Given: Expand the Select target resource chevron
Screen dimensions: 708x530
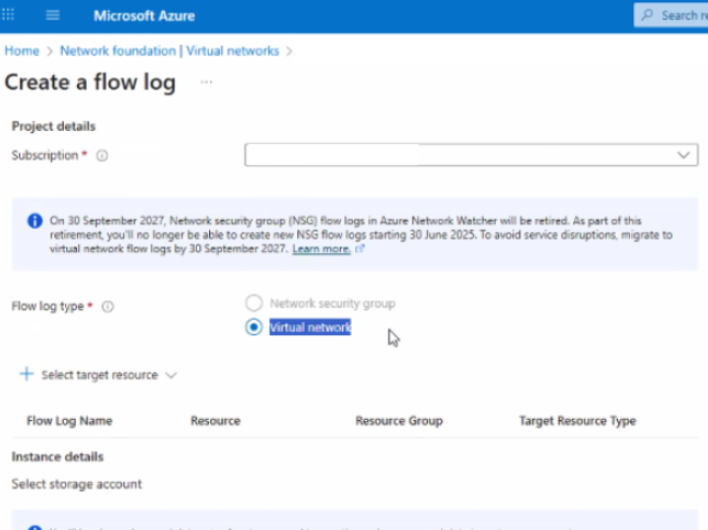Looking at the screenshot, I should (x=170, y=375).
